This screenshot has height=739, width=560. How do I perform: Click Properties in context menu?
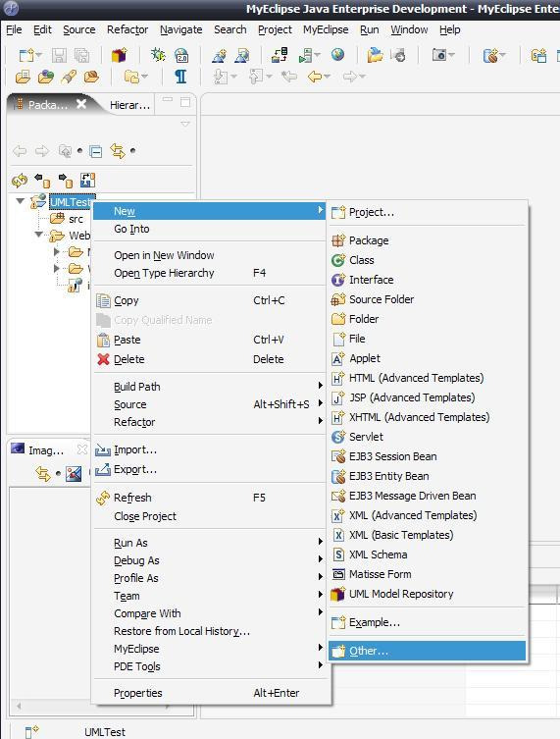click(210, 693)
